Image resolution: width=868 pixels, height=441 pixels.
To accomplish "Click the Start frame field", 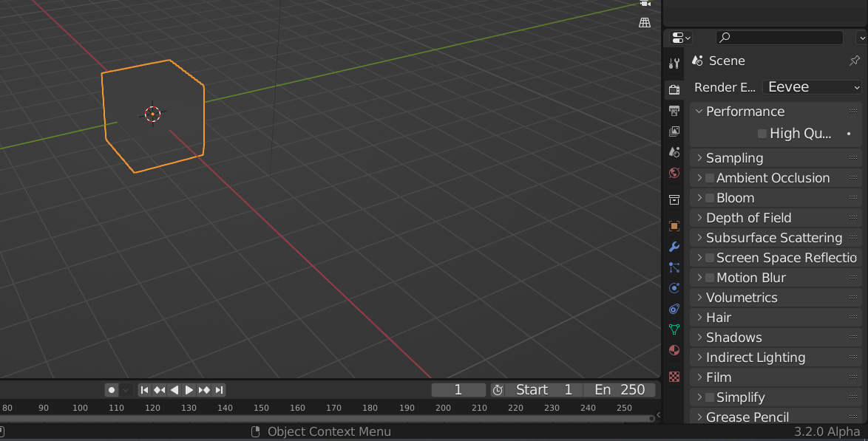I will click(x=543, y=390).
